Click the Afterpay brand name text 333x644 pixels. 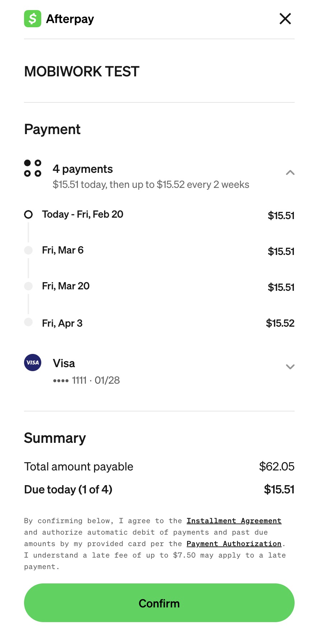pos(70,19)
